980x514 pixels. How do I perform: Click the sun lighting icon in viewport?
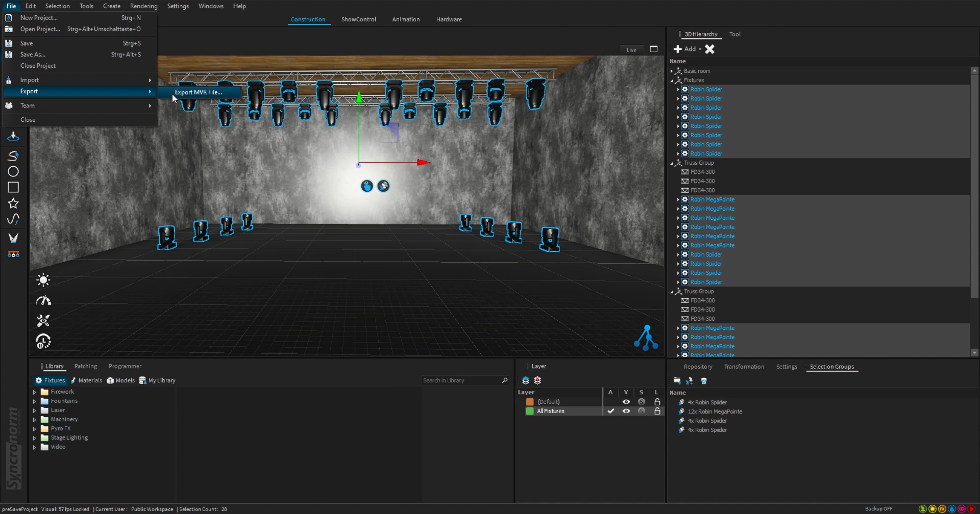43,280
